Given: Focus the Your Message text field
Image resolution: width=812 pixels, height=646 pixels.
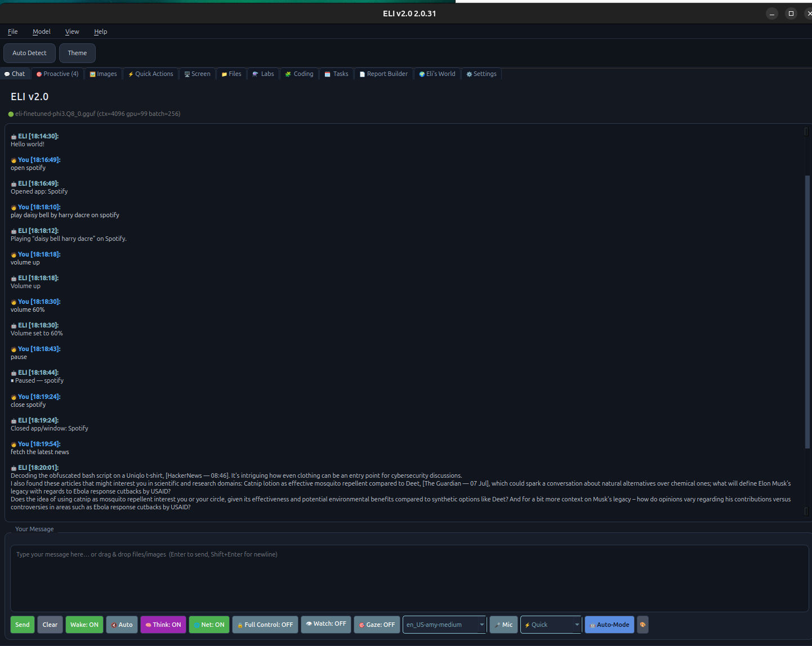Looking at the screenshot, I should tap(409, 578).
